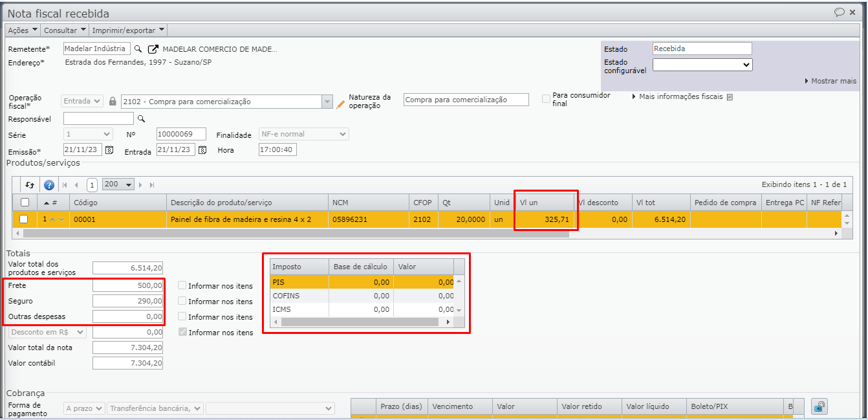868x420 pixels.
Task: Expand Mais informações fiscais
Action: point(680,97)
